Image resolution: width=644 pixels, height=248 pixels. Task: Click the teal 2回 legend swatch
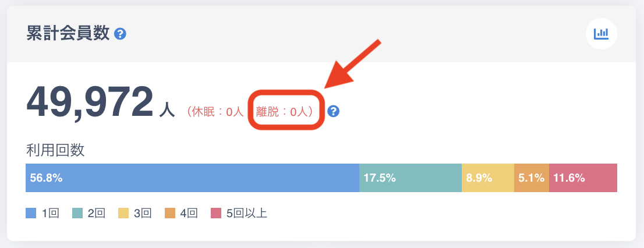tap(77, 214)
